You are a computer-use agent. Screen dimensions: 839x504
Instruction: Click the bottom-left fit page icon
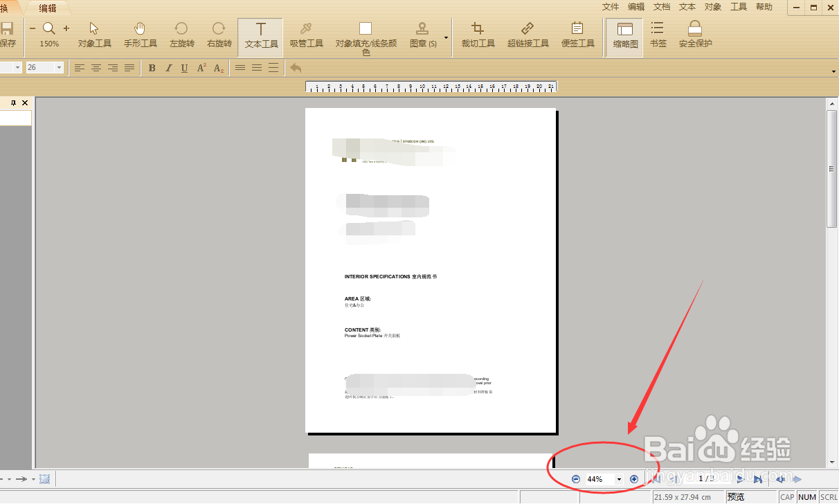pos(45,479)
